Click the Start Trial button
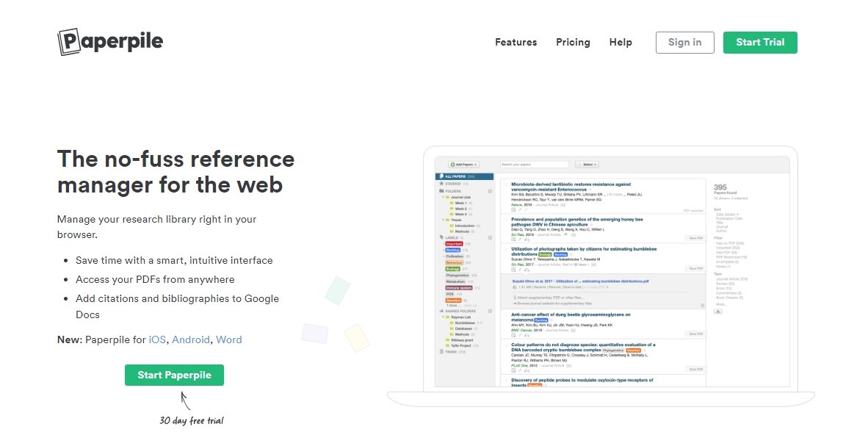Viewport: 868px width, 435px height. (x=760, y=43)
